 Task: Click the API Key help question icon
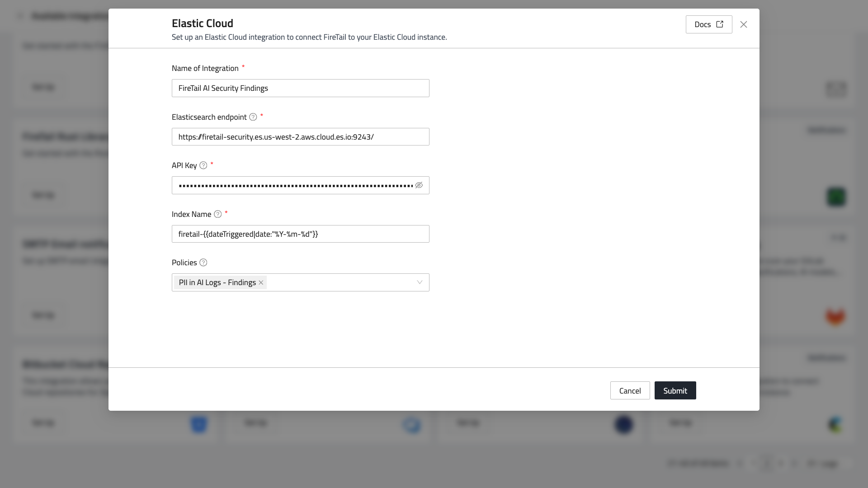pyautogui.click(x=203, y=165)
